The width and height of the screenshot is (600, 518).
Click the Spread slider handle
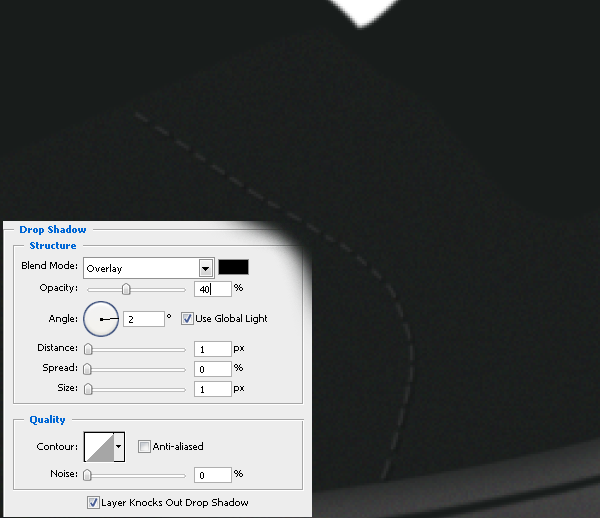[87, 369]
